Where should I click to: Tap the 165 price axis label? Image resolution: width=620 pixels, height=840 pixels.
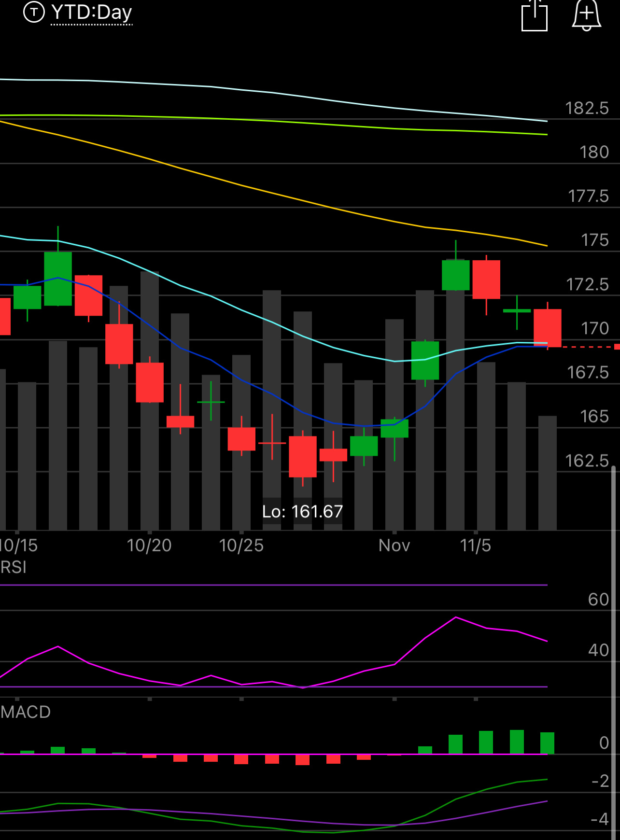click(594, 416)
